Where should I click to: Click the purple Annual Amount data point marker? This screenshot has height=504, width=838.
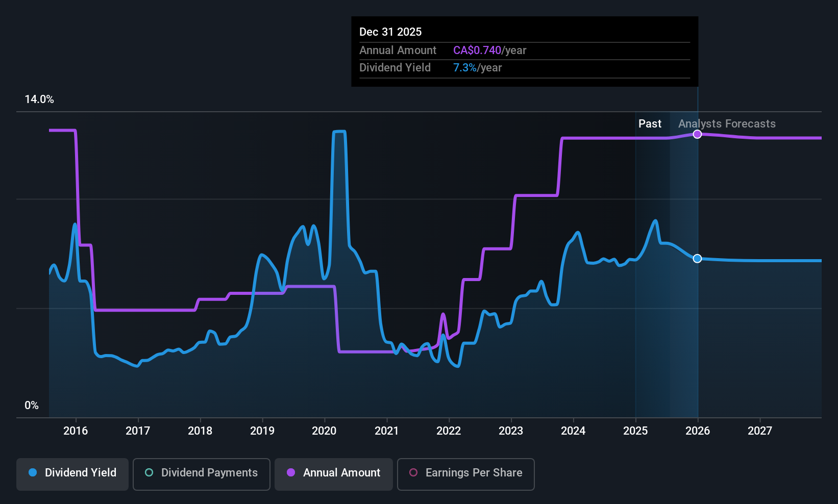point(697,134)
